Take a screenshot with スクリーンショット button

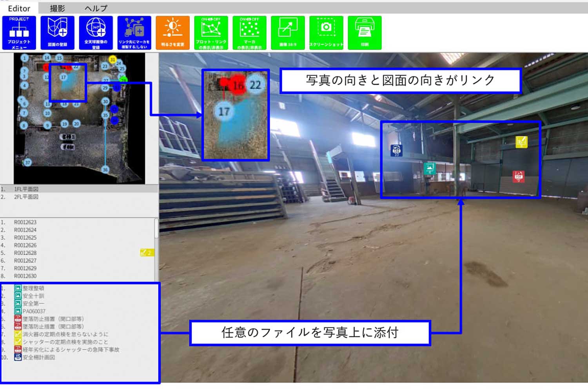(x=326, y=33)
